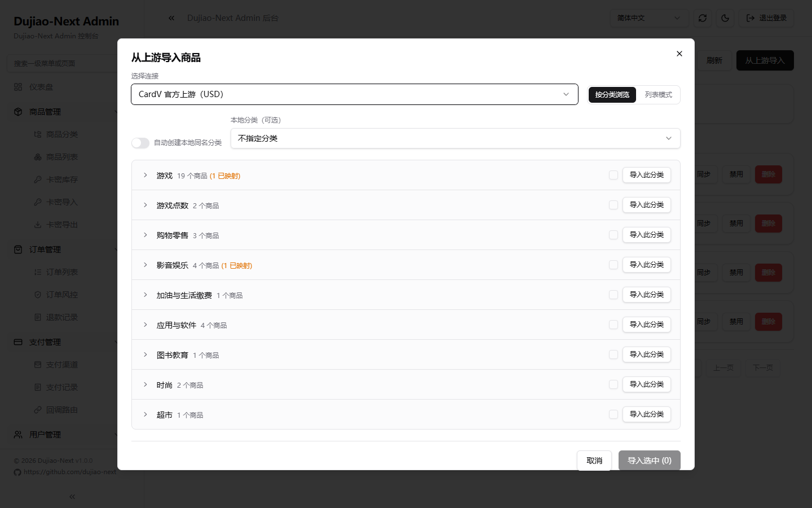Click the 用户管理 people icon in sidebar

click(x=18, y=435)
